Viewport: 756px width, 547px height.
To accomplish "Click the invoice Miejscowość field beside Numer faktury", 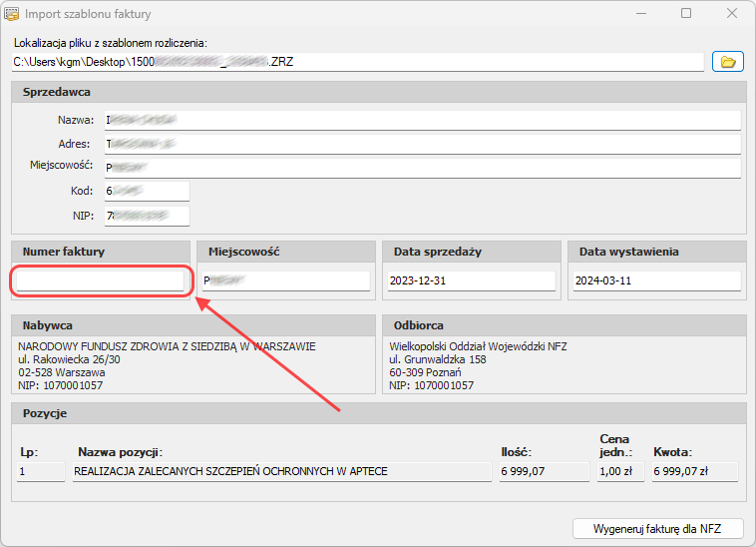I will [285, 281].
